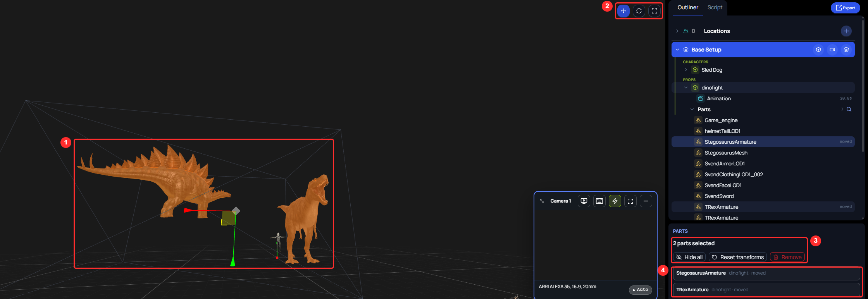
Task: Search parts using the magnifier icon
Action: coord(849,109)
